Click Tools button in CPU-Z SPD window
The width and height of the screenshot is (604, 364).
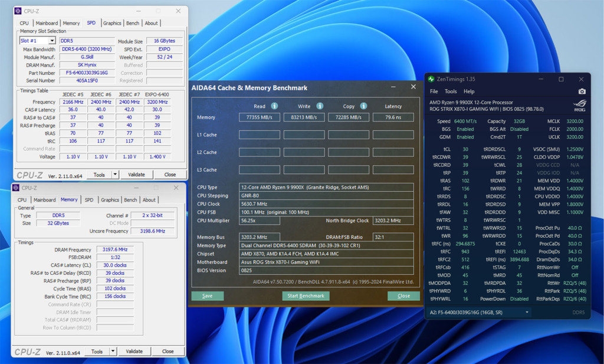click(x=99, y=175)
